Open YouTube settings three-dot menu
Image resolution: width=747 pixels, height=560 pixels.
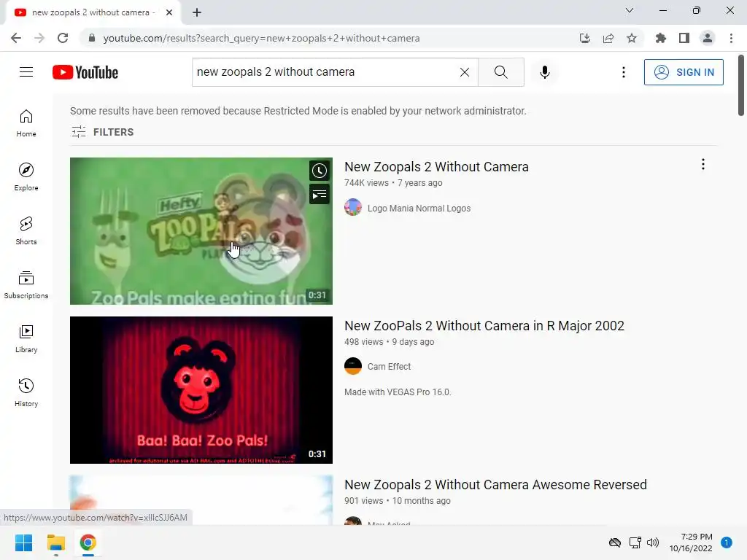click(x=623, y=72)
